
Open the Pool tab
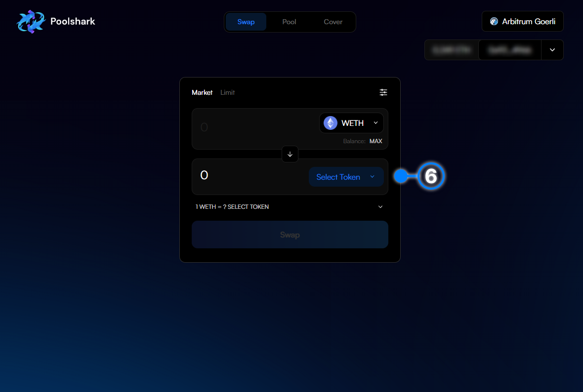289,22
